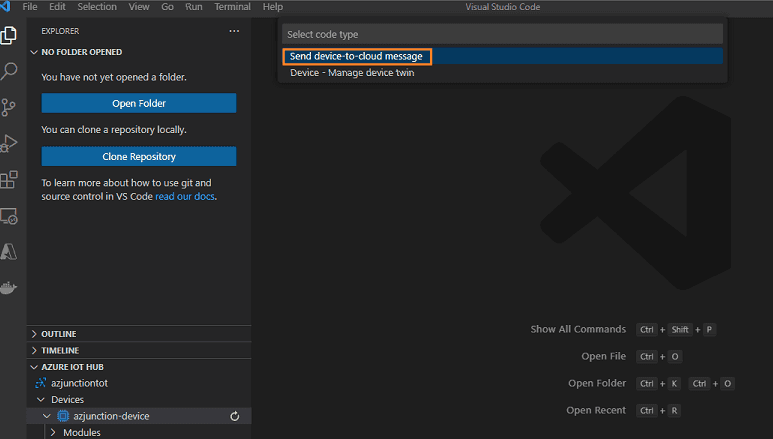This screenshot has width=773, height=439.
Task: Choose Device - Manage device twin option
Action: [x=502, y=73]
